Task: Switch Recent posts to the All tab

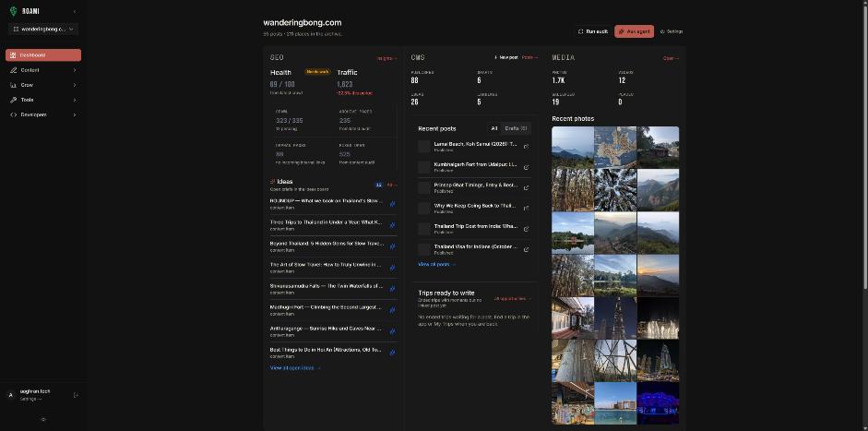Action: 494,128
